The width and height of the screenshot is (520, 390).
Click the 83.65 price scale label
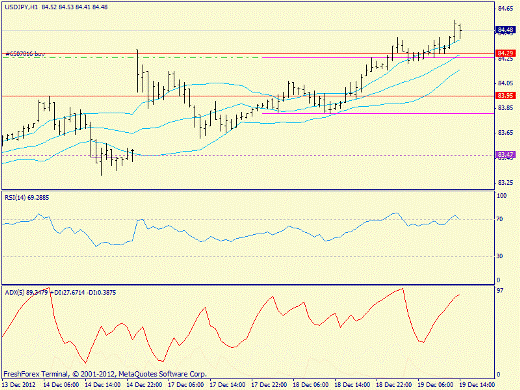[505, 133]
